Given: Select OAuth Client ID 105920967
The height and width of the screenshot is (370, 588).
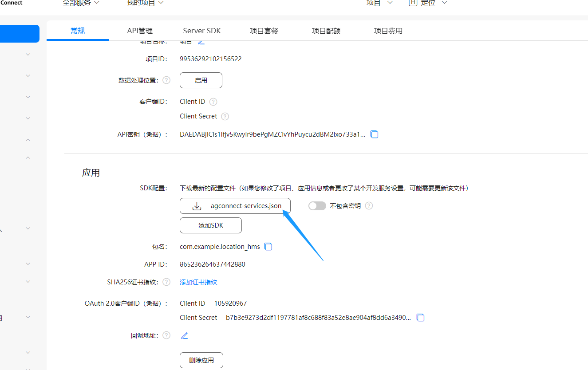Looking at the screenshot, I should click(231, 303).
